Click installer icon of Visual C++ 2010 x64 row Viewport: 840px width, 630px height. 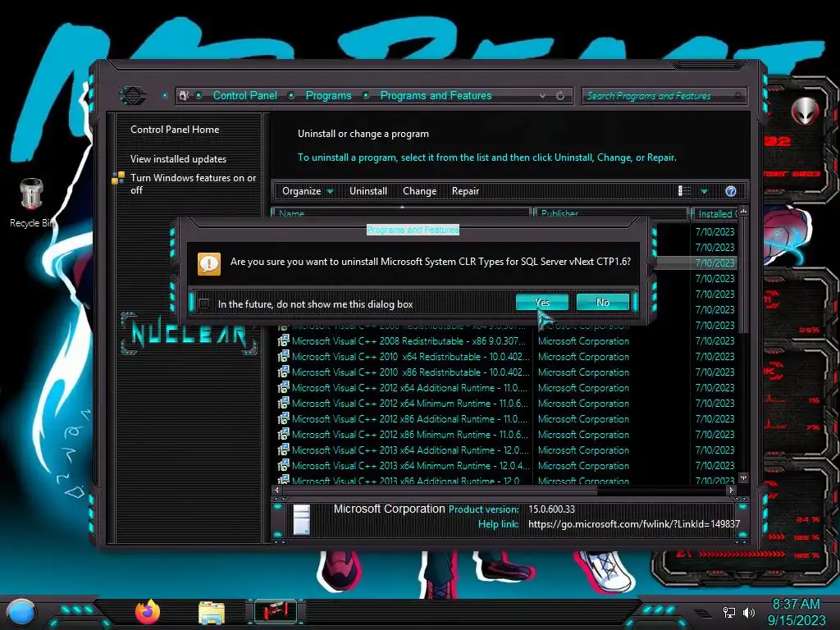[x=283, y=356]
